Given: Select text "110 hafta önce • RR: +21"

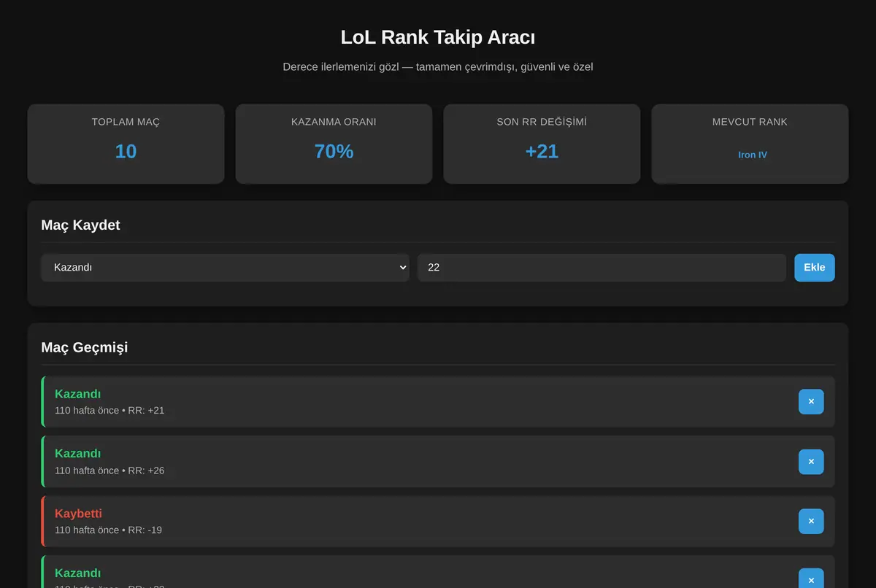Looking at the screenshot, I should pos(109,410).
